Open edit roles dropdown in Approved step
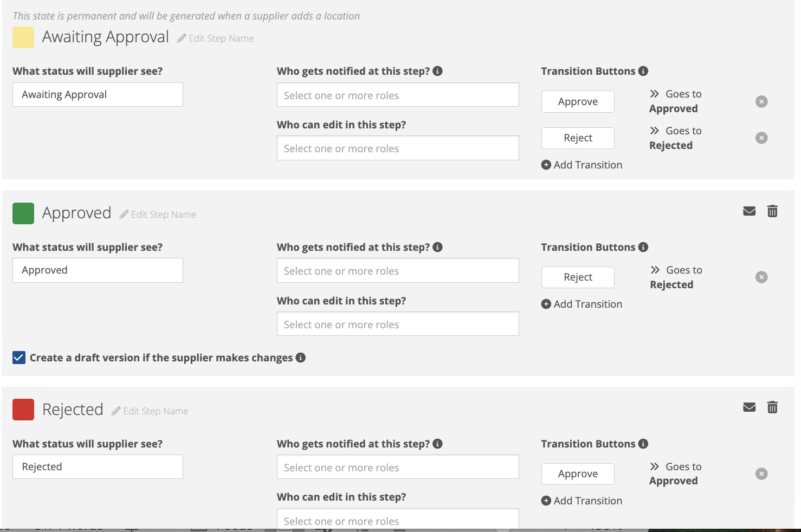Image resolution: width=801 pixels, height=532 pixels. (x=397, y=324)
